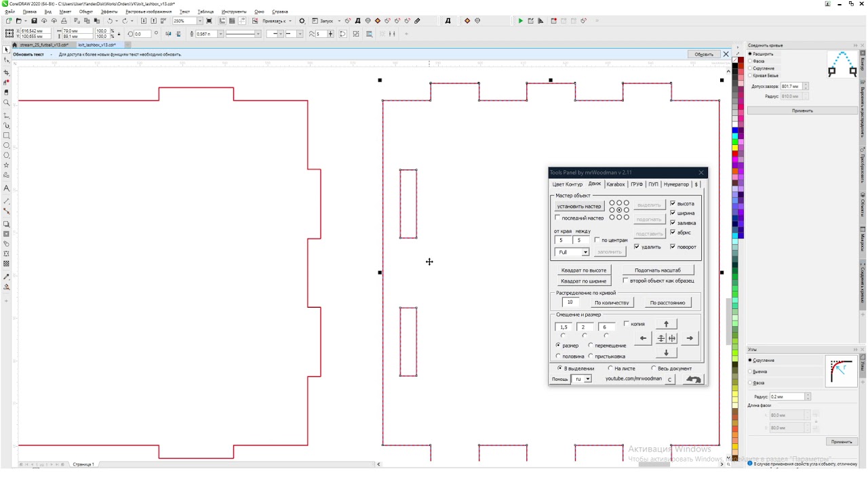This screenshot has height=488, width=868.
Task: Open the Full dropdown in Tools Panel
Action: (585, 252)
